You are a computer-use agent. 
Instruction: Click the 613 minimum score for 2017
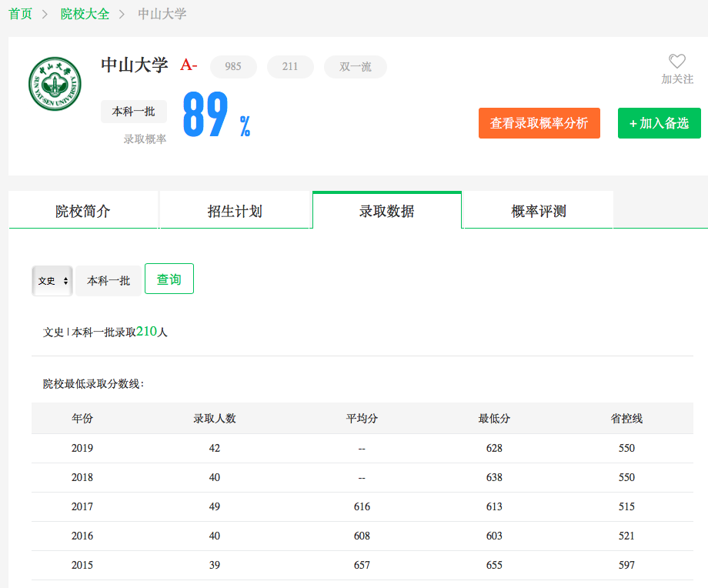click(494, 506)
